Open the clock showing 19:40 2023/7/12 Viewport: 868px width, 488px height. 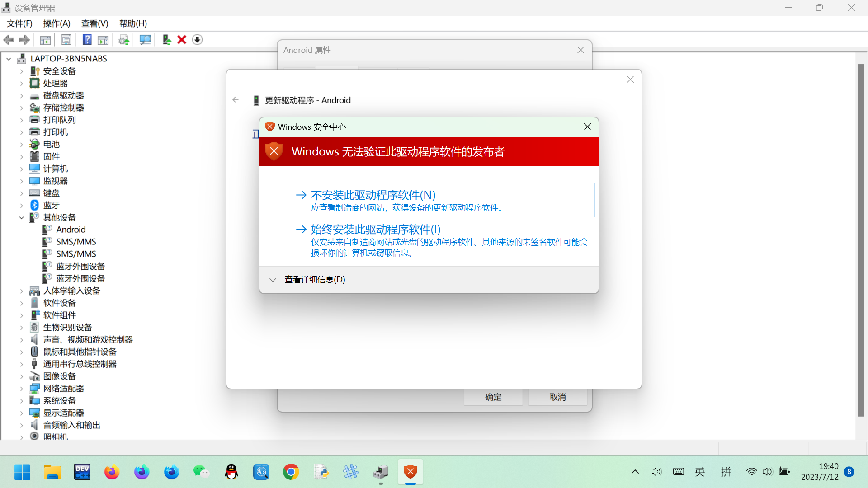[820, 472]
